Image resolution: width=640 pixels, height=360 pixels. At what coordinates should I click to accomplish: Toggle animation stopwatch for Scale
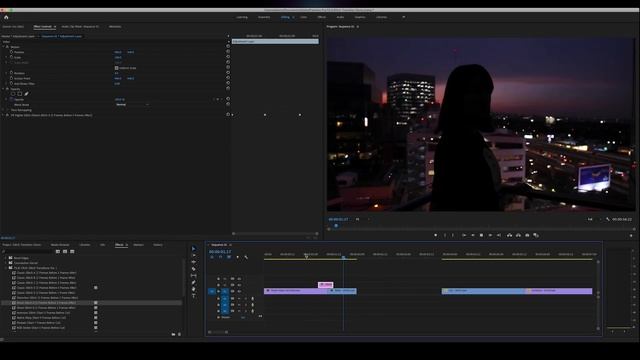tap(11, 57)
